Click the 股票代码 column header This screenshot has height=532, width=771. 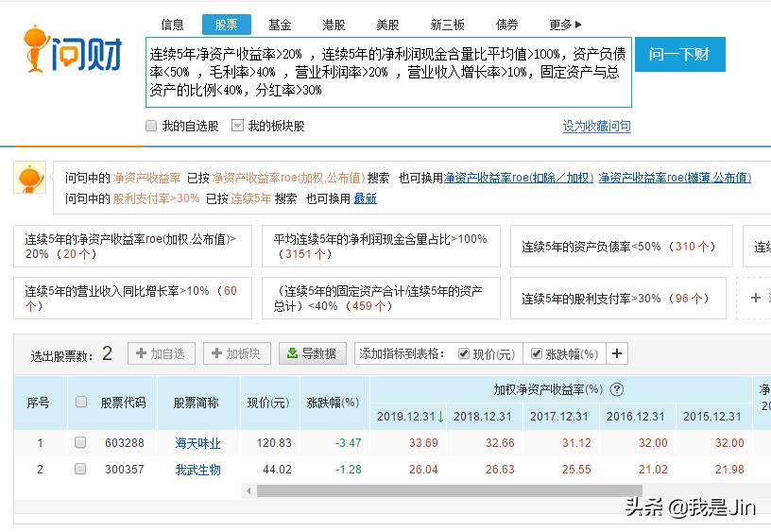click(124, 403)
